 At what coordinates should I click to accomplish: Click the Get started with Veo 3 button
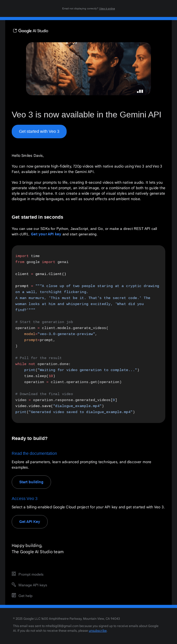point(39,131)
